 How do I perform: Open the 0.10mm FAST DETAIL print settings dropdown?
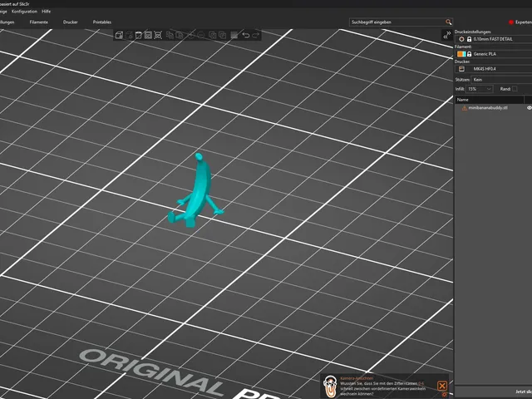click(x=502, y=39)
